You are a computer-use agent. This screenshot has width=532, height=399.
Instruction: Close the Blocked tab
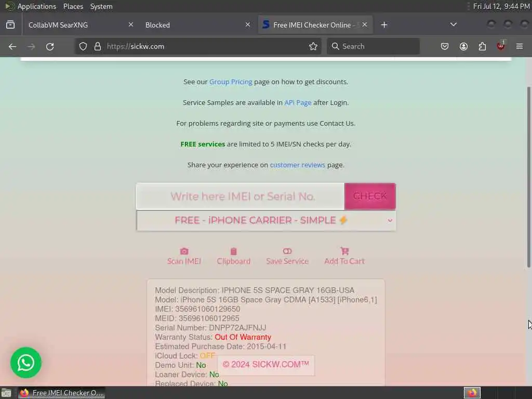coord(248,25)
